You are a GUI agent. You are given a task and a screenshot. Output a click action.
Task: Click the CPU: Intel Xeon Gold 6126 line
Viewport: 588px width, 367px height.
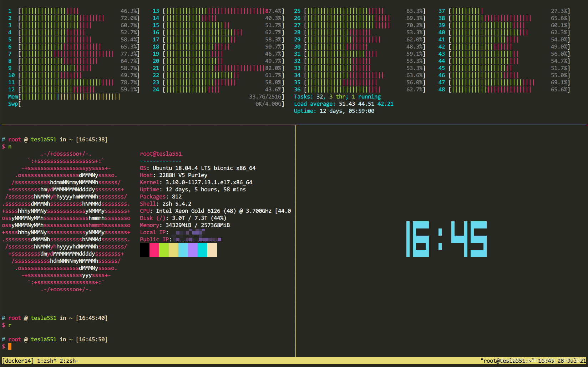click(x=215, y=211)
